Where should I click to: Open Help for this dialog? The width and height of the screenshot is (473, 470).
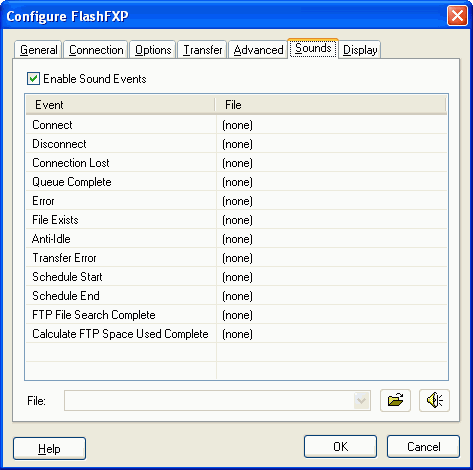pyautogui.click(x=49, y=449)
